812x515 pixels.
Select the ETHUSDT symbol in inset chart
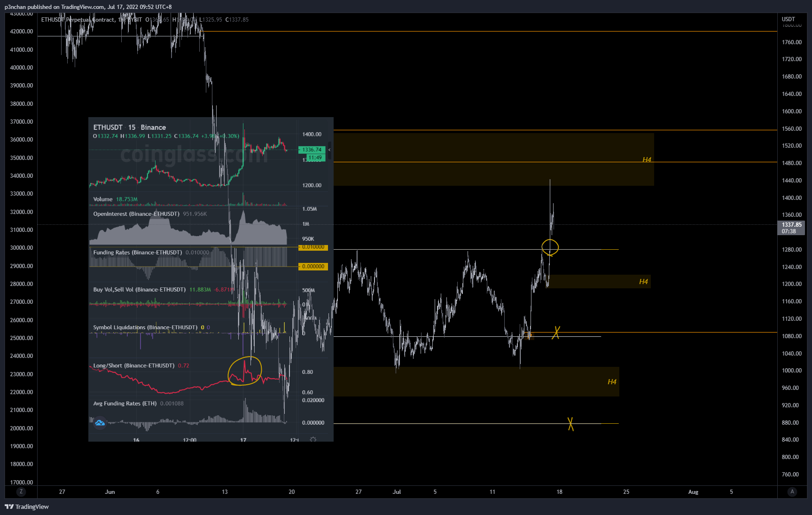pos(108,127)
